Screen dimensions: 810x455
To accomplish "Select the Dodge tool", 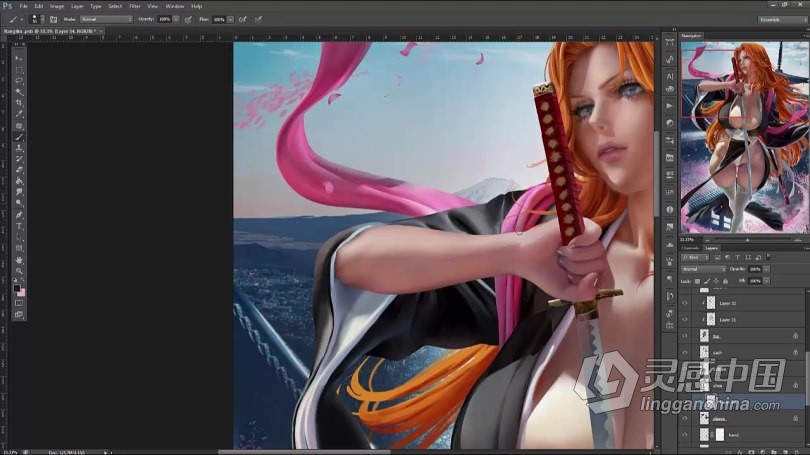I will pyautogui.click(x=19, y=203).
